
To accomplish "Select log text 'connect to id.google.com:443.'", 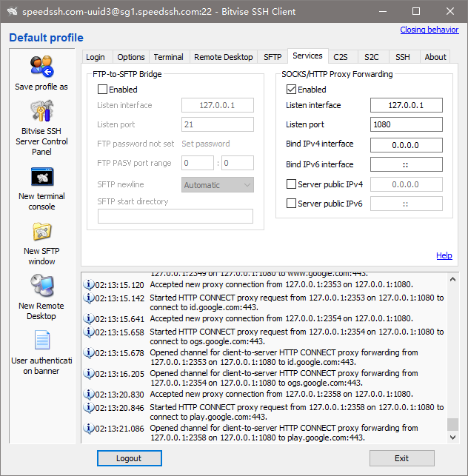I will point(204,307).
